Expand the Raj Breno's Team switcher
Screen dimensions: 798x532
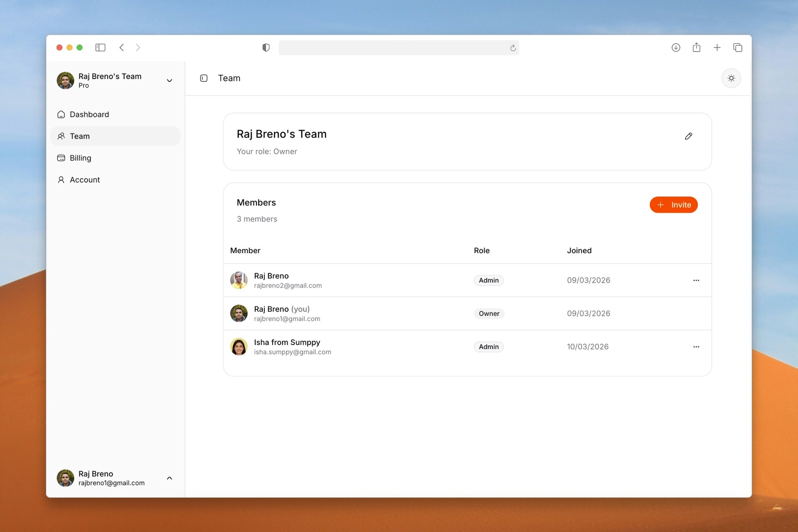pos(169,81)
